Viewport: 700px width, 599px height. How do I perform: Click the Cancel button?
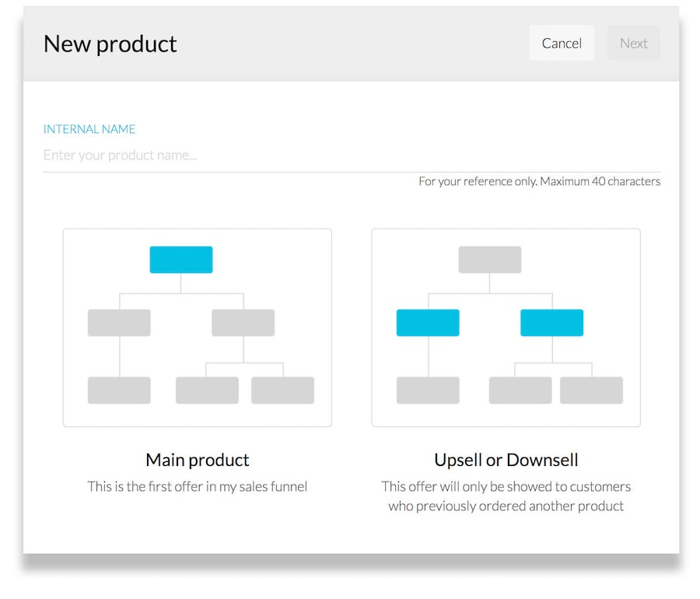point(562,44)
